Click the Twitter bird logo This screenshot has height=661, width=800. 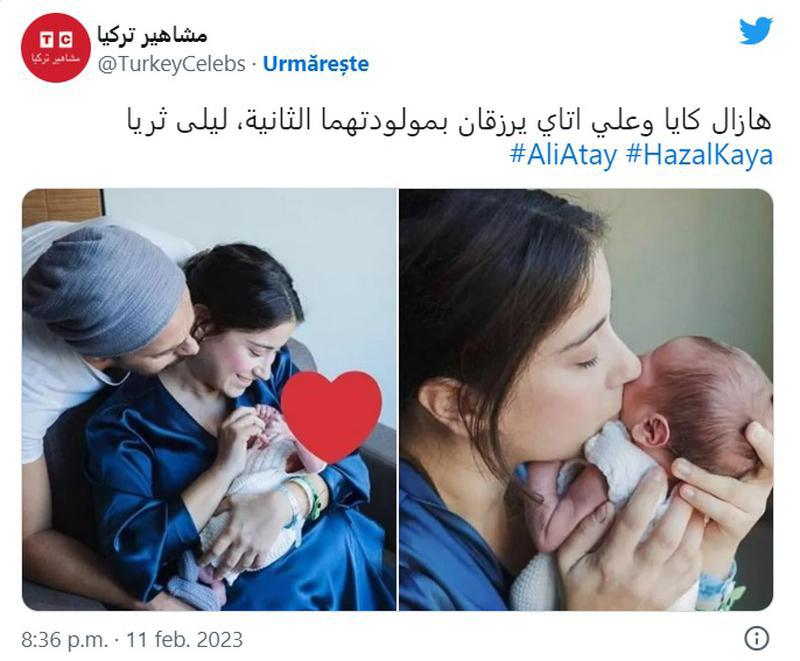coord(756,31)
